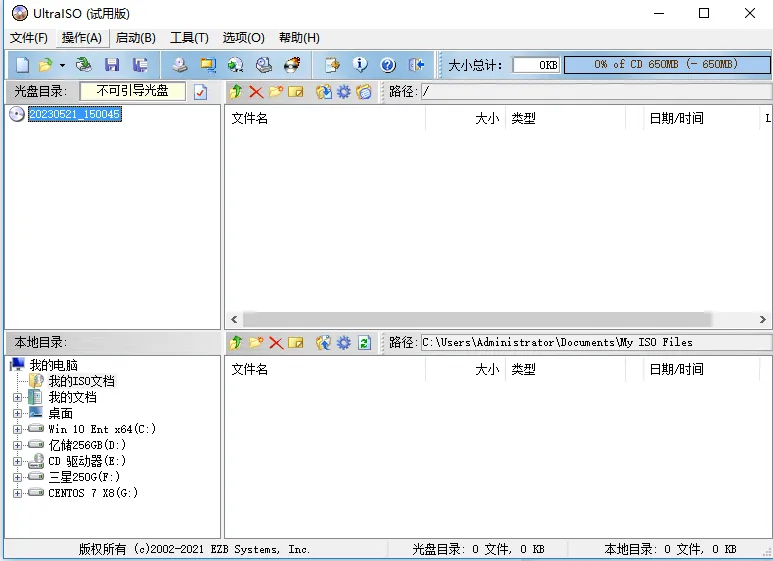Click the Save floppy disk icon

tap(112, 65)
